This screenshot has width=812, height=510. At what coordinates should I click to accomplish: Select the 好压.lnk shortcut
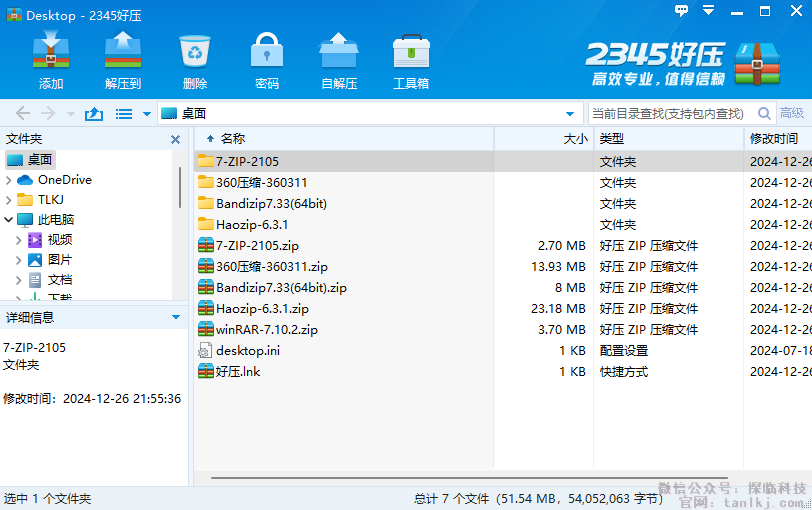(503, 371)
